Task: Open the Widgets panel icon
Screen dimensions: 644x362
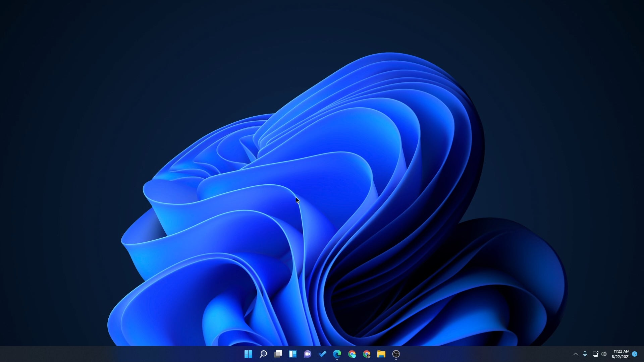Action: (293, 354)
